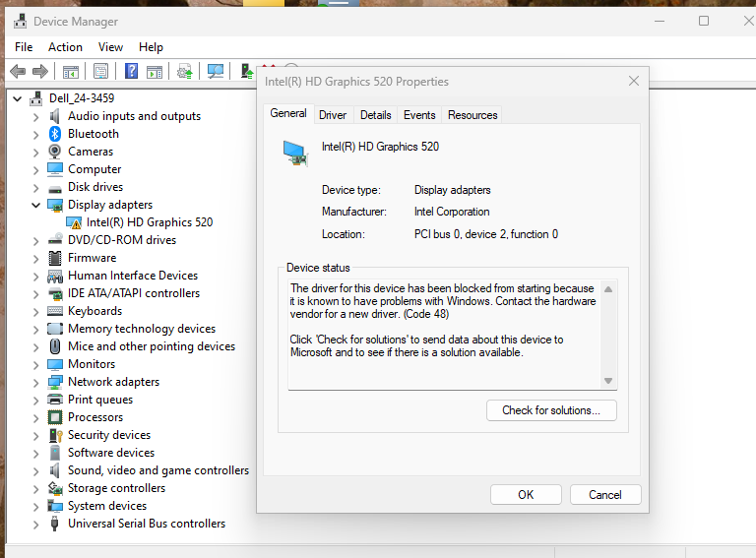Click the Cameras webcam icon
The width and height of the screenshot is (756, 558).
[55, 152]
